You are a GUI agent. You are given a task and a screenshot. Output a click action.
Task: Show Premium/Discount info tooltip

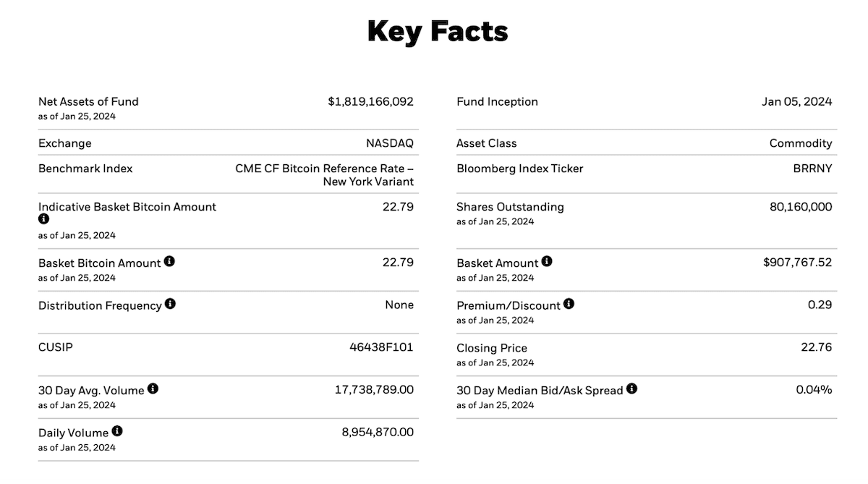point(569,304)
